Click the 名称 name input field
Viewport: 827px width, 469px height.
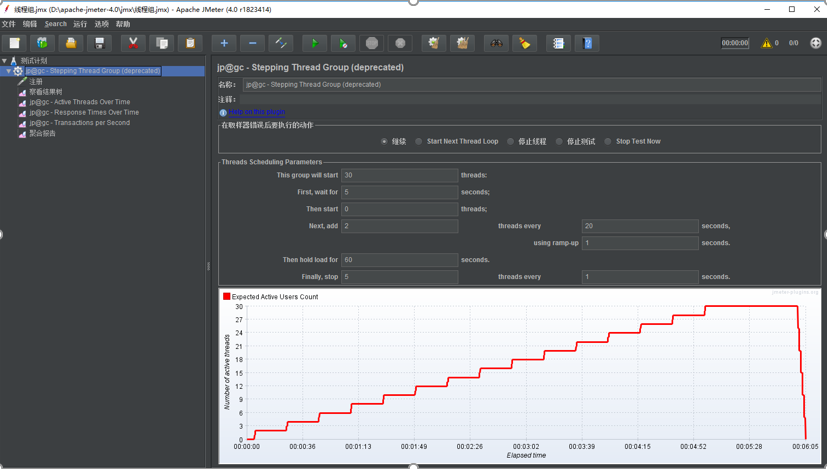pyautogui.click(x=532, y=84)
